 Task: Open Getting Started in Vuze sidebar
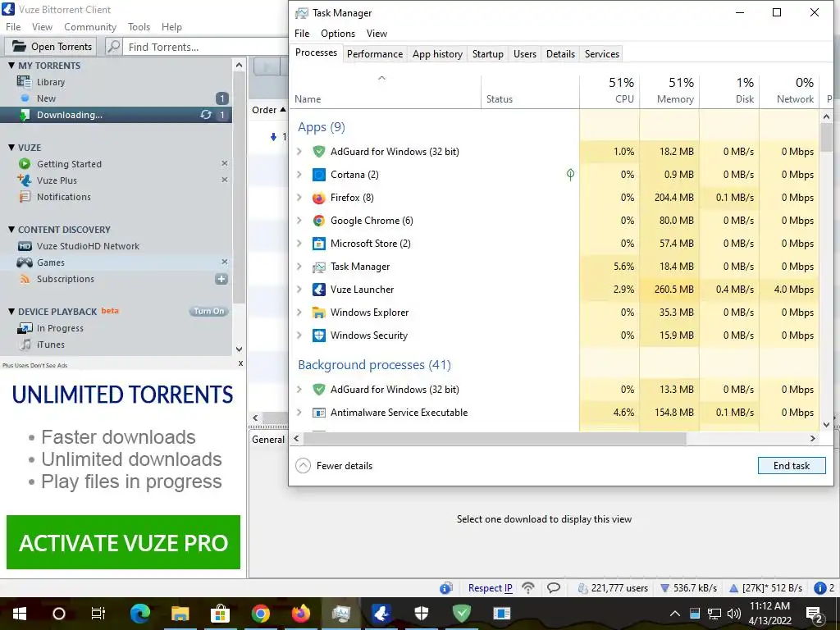(69, 164)
